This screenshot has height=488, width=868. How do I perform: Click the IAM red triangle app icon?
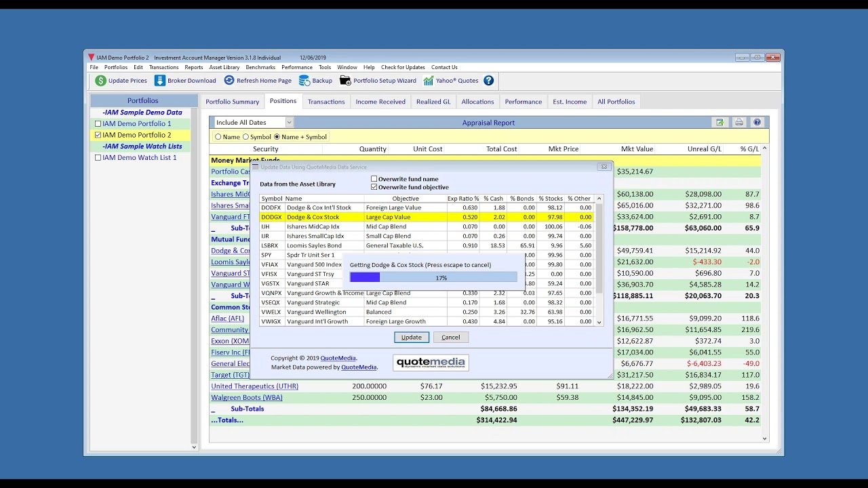coord(90,58)
